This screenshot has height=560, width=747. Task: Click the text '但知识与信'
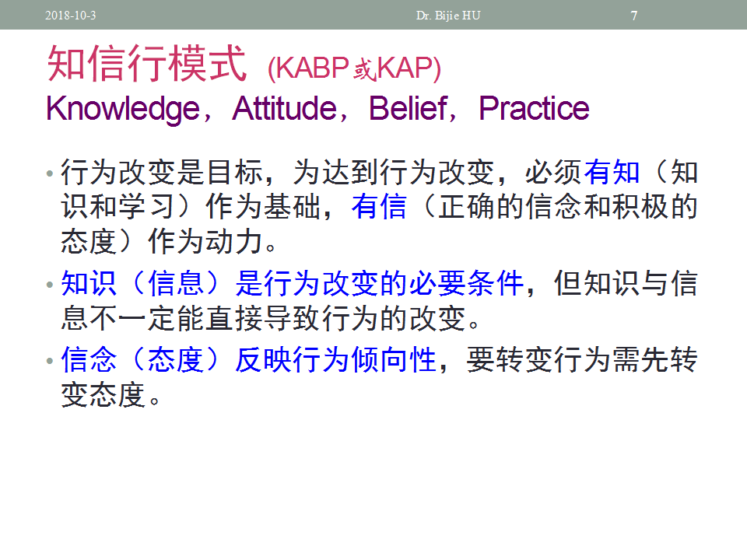click(626, 283)
